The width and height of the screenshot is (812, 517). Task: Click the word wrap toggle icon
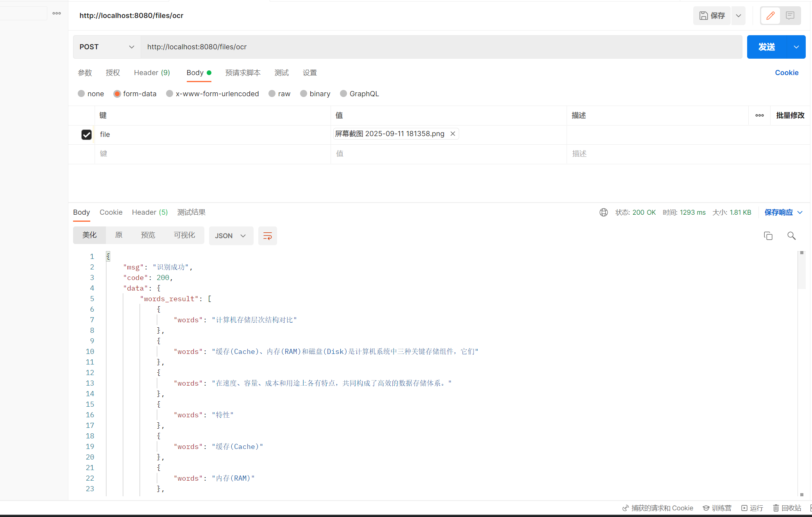[x=267, y=236]
